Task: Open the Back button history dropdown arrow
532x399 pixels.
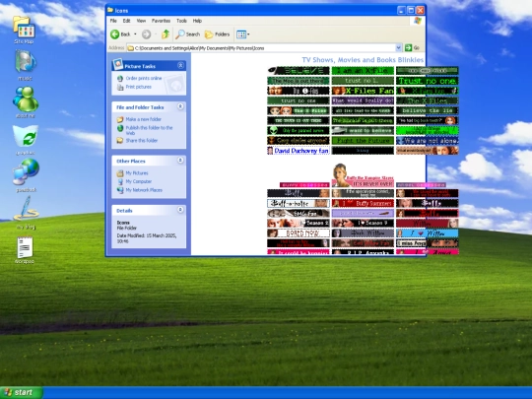Action: (135, 33)
